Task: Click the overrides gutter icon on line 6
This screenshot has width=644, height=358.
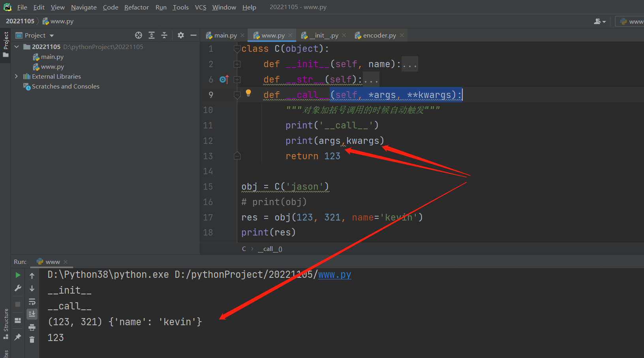Action: pyautogui.click(x=224, y=79)
